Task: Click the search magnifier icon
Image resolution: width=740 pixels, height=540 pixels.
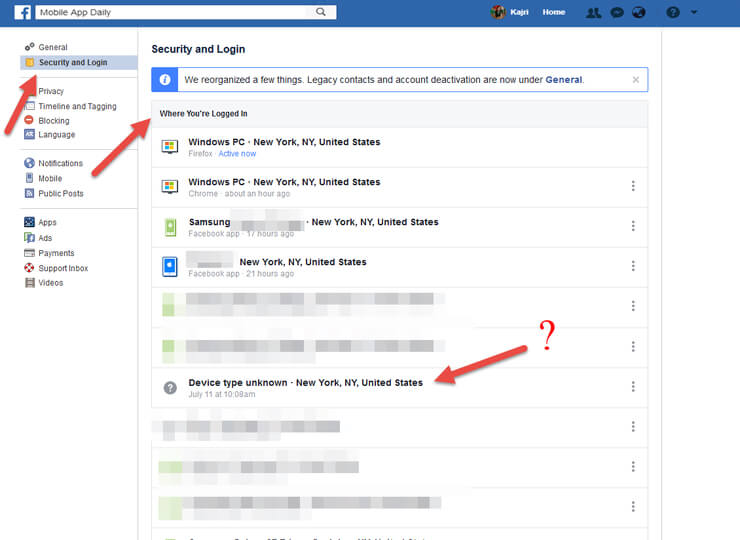Action: click(x=321, y=12)
